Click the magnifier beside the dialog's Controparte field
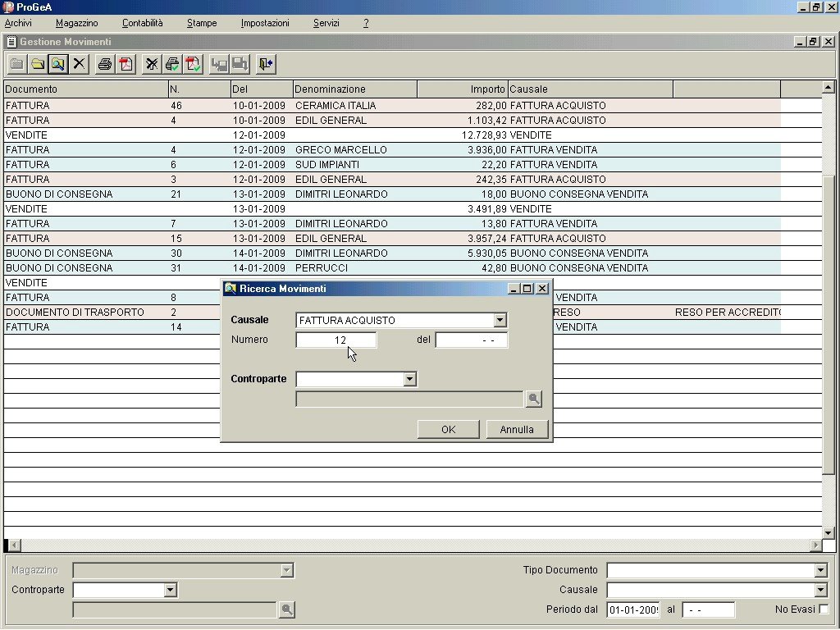Viewport: 840px width, 630px height. coord(533,399)
